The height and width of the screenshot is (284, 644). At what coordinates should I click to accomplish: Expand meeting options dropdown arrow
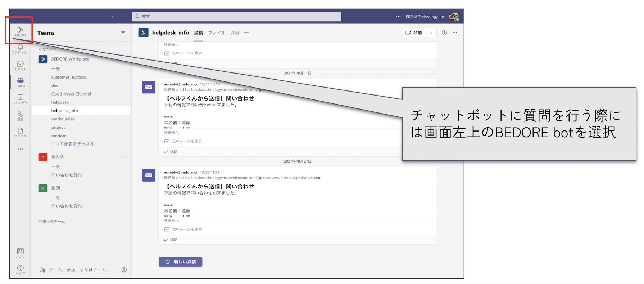431,32
